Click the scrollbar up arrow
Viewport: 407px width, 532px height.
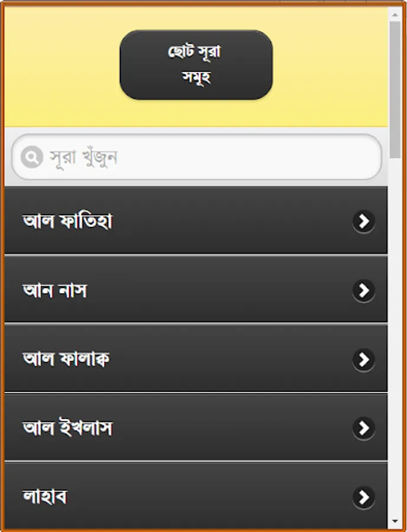(x=395, y=15)
